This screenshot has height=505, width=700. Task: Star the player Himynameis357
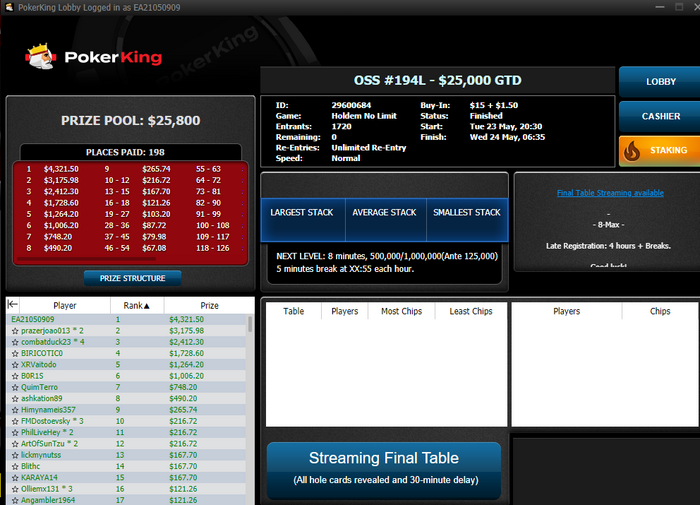(x=15, y=410)
